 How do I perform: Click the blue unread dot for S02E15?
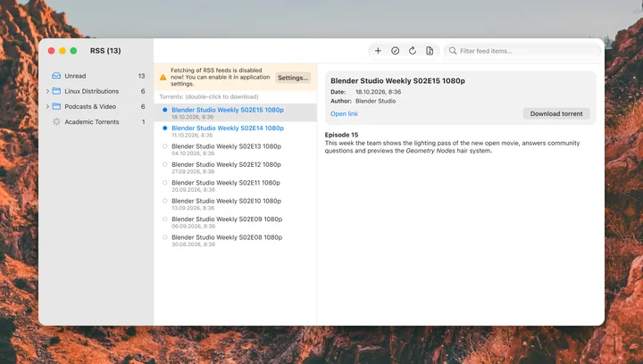165,110
